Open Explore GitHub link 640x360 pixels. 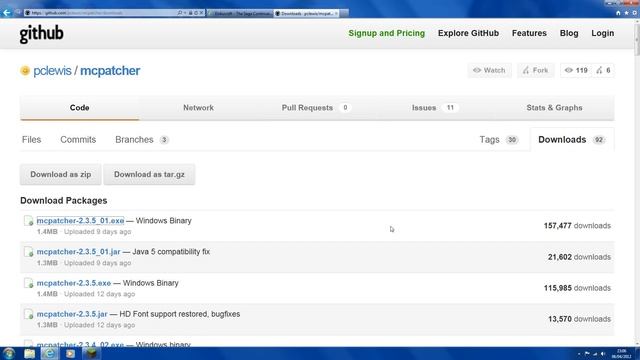[468, 33]
